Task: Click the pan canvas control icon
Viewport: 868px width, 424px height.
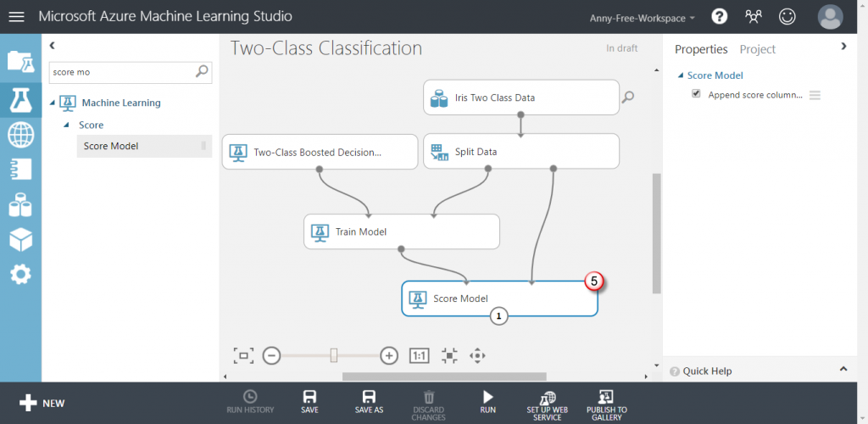Action: tap(477, 355)
